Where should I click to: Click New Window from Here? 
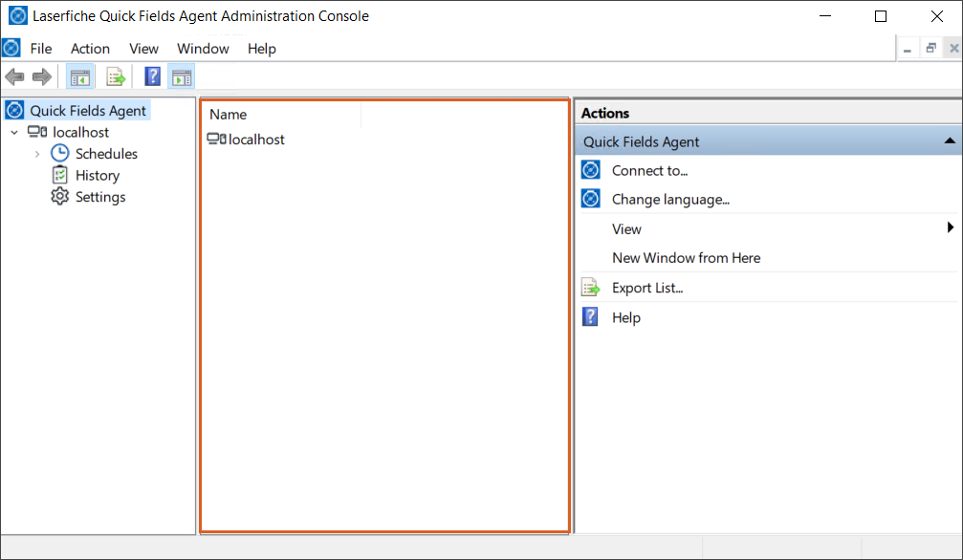(x=688, y=258)
